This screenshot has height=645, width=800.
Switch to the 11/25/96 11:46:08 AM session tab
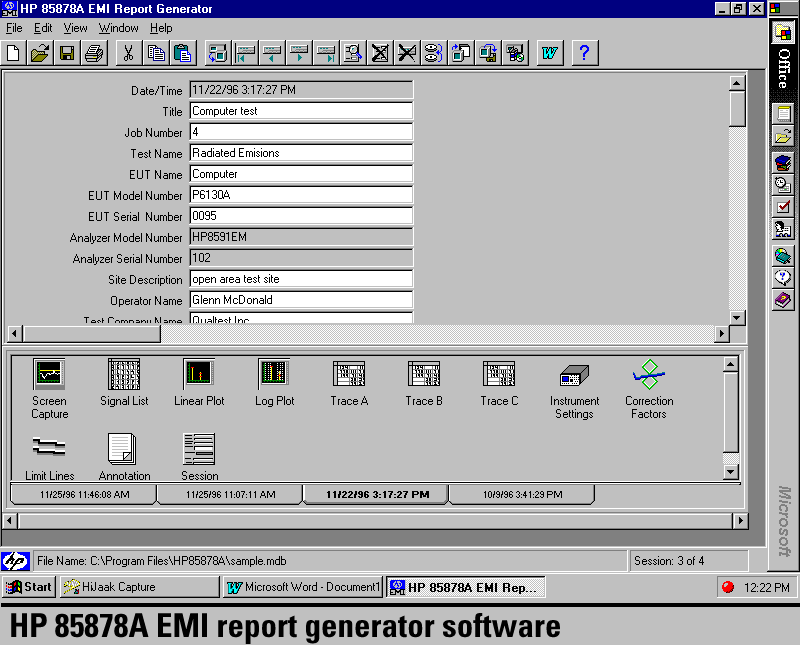point(84,494)
